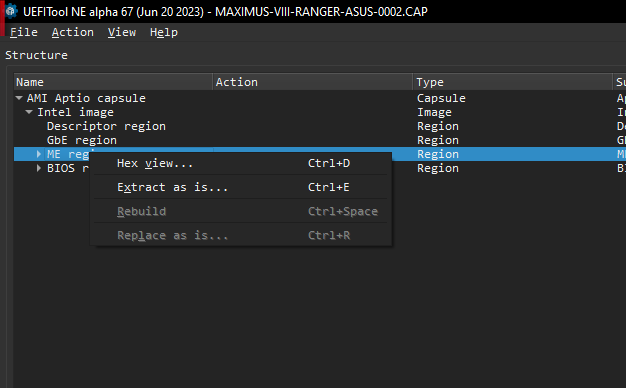Select the GbE region tree item
Image resolution: width=627 pixels, height=388 pixels.
click(82, 140)
